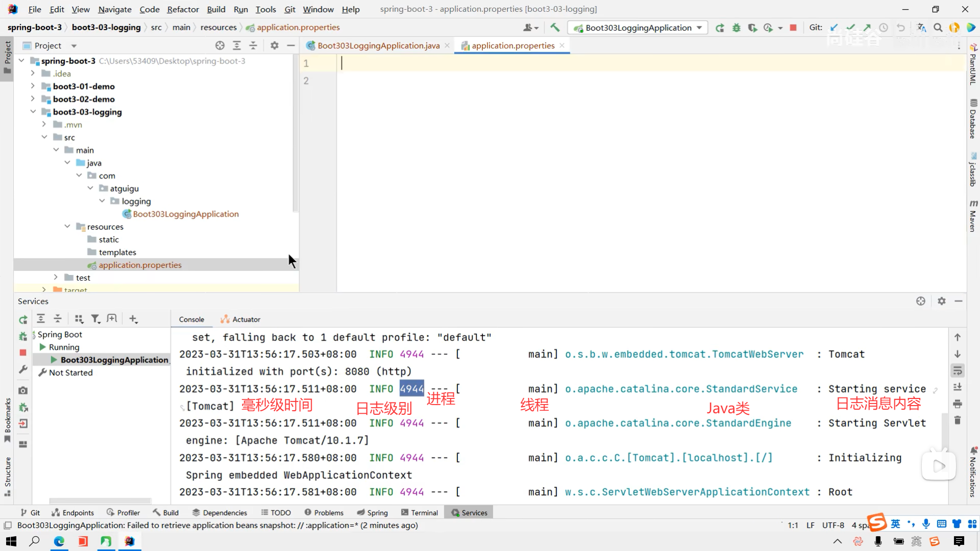Toggle scroll to end of console

click(958, 387)
